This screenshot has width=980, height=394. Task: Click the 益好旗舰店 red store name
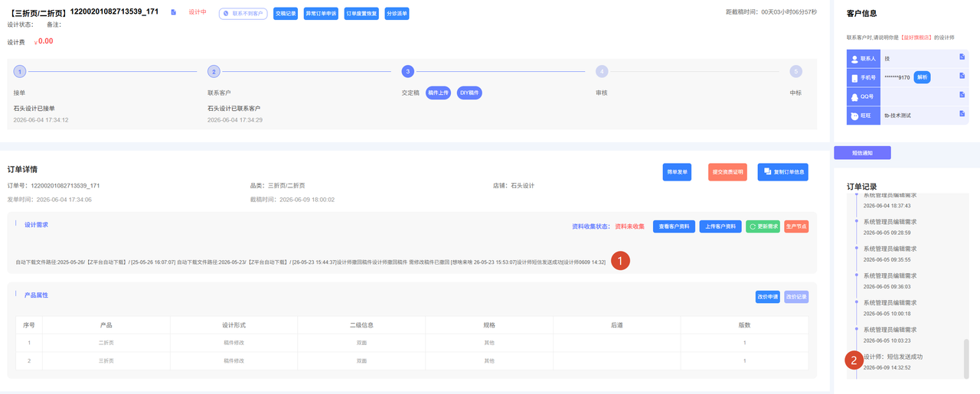pos(915,37)
